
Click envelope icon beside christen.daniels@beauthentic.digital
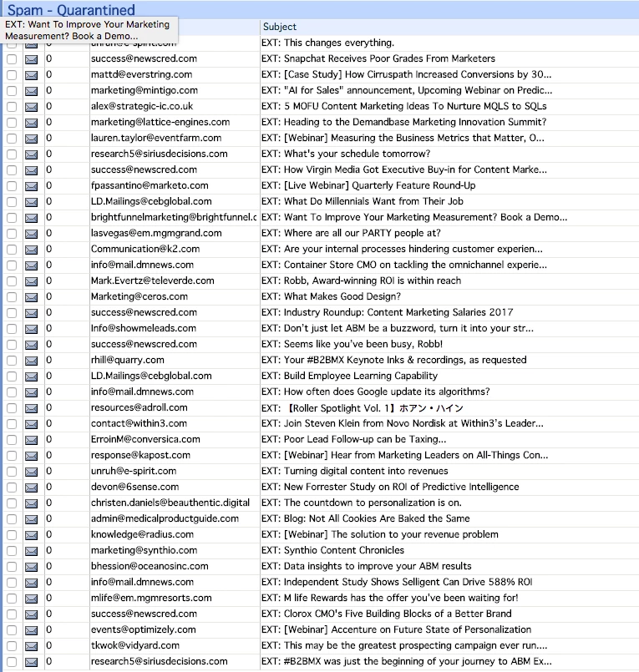point(31,503)
